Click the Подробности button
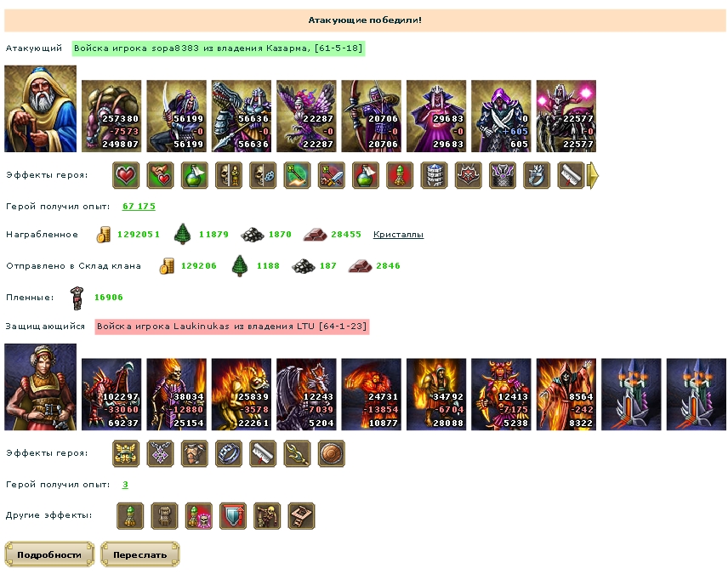 click(x=49, y=554)
